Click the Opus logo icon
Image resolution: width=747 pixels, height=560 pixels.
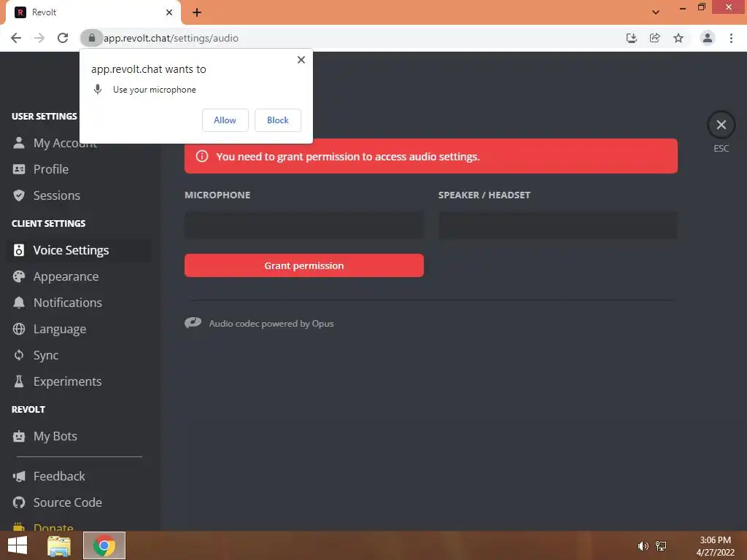pos(193,323)
